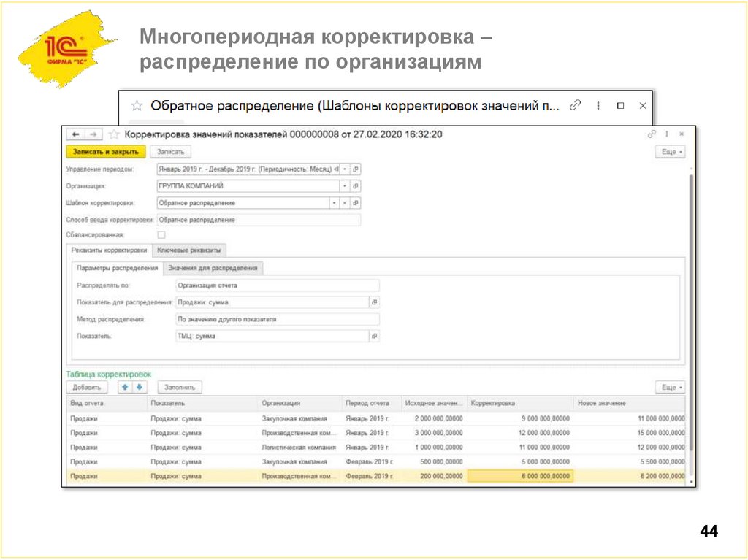Viewport: 748px width, 560px height.
Task: Open Управление периодом dropdown
Action: [x=344, y=169]
